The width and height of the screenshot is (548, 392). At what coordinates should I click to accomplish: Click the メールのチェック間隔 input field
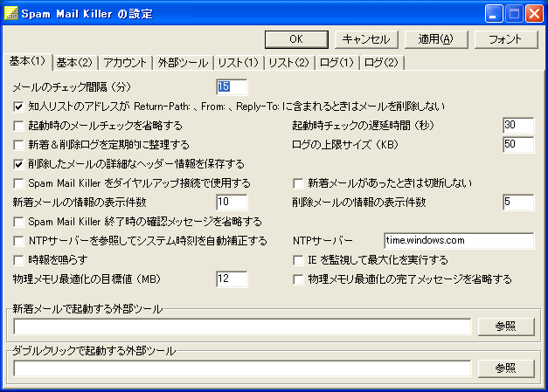pos(232,87)
